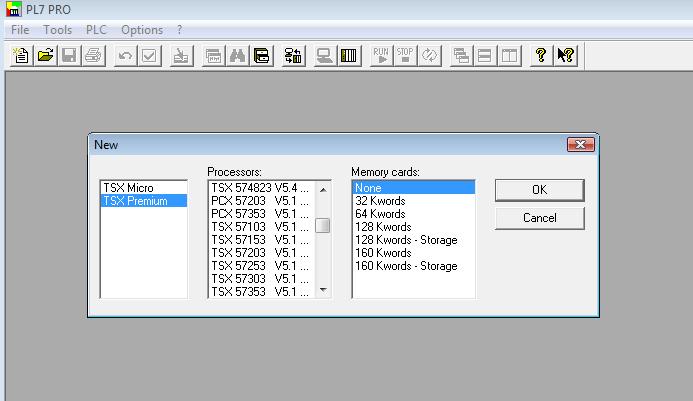Select processor TSX 57303 V5.1
Viewport: 693px width, 401px height.
pos(262,279)
